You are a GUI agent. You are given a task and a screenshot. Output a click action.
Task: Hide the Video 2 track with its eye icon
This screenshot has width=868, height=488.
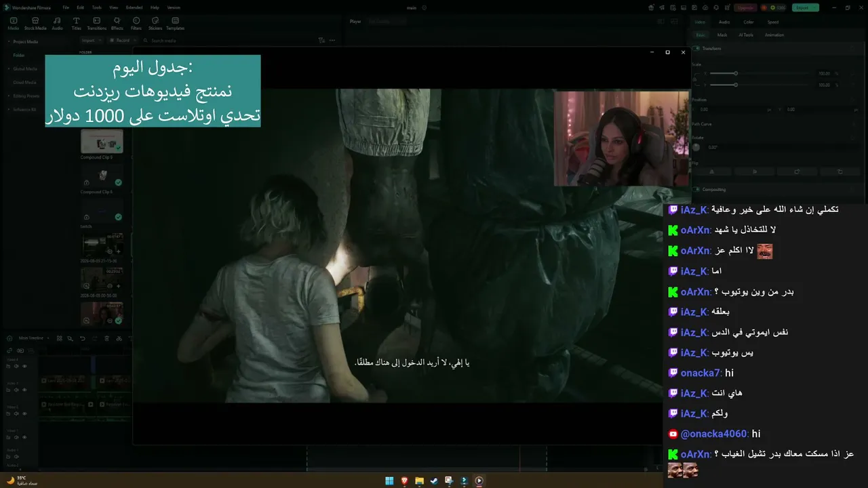tap(24, 413)
